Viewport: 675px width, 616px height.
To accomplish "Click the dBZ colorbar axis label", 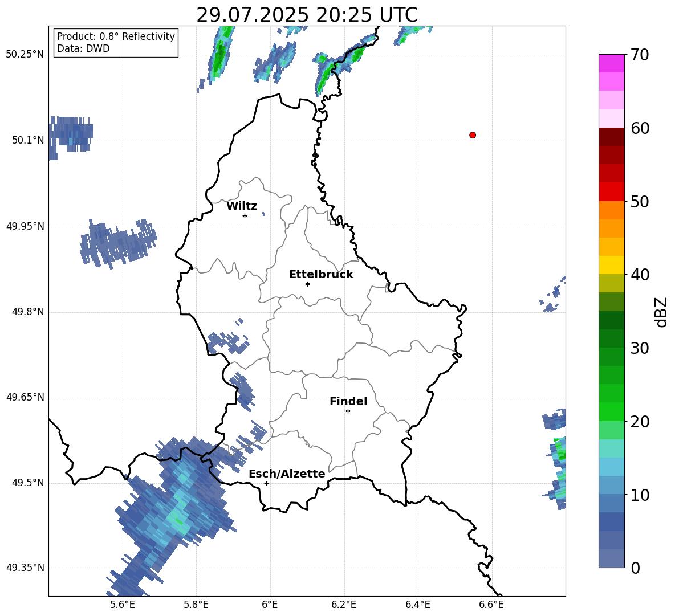I will [x=660, y=312].
